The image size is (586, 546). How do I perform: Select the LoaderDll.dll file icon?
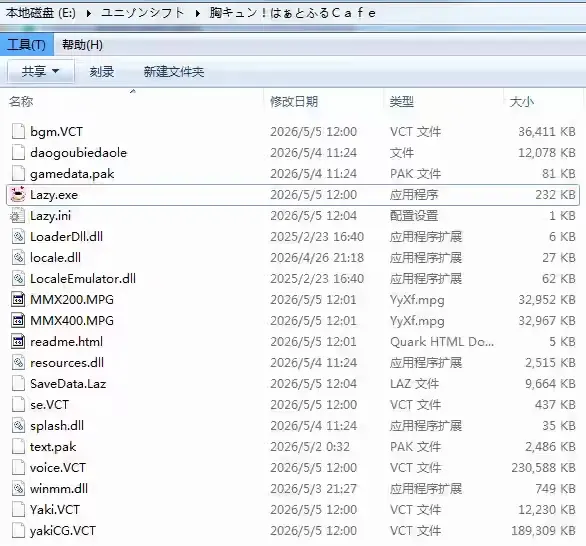pyautogui.click(x=18, y=237)
